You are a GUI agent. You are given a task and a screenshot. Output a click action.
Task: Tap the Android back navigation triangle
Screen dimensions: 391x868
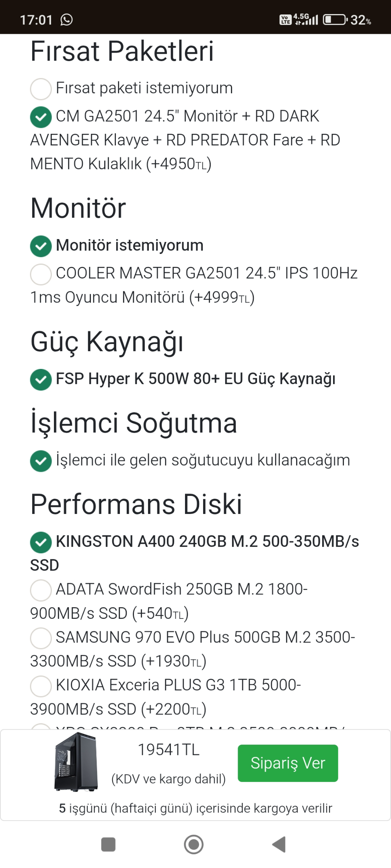(279, 844)
